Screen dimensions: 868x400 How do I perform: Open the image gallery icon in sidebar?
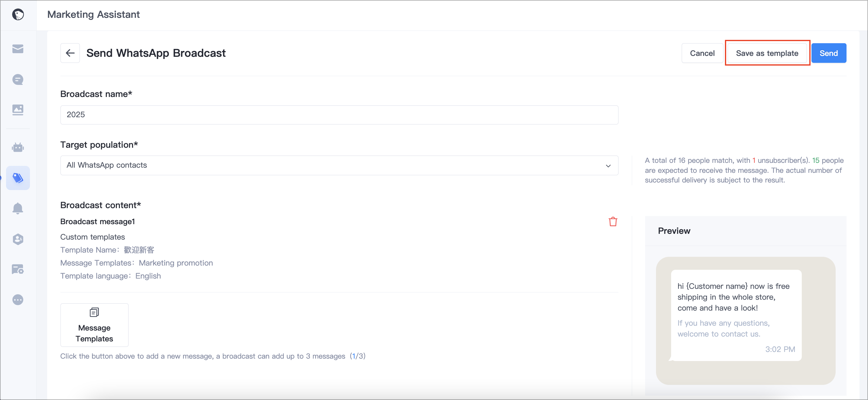pyautogui.click(x=18, y=110)
